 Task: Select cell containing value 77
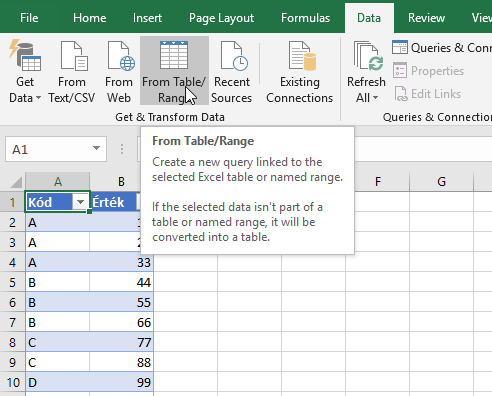[x=121, y=342]
